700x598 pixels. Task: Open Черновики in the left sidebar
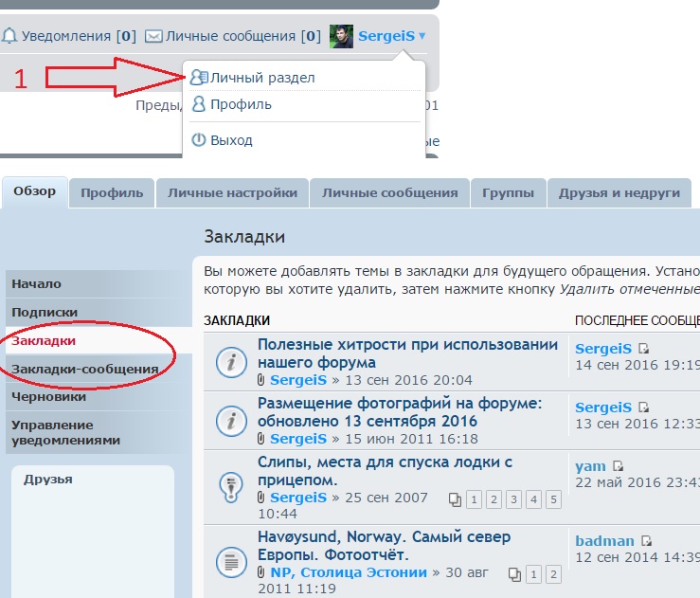click(48, 397)
